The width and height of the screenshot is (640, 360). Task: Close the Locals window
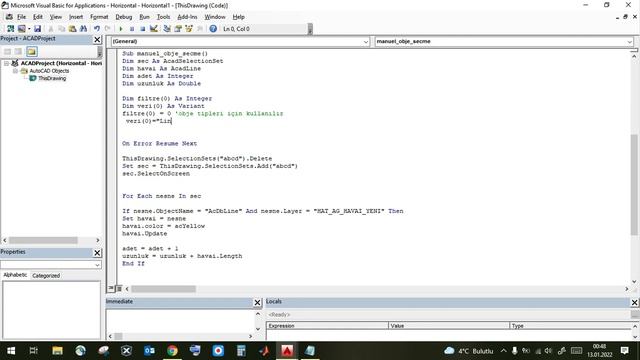click(x=635, y=302)
